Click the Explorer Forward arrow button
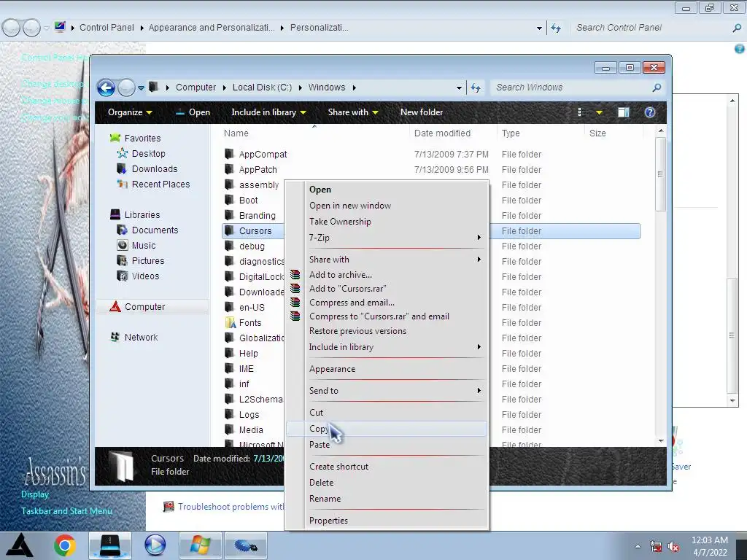747x560 pixels. [126, 87]
